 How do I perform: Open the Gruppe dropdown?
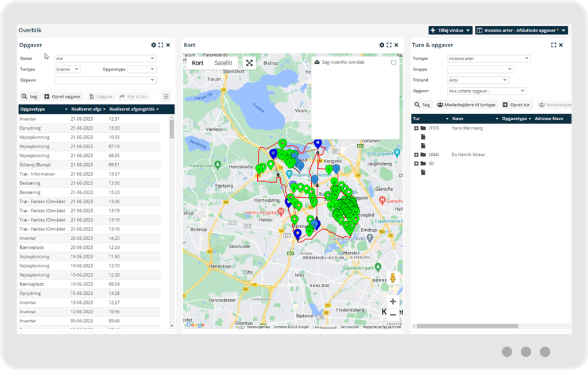pyautogui.click(x=480, y=70)
